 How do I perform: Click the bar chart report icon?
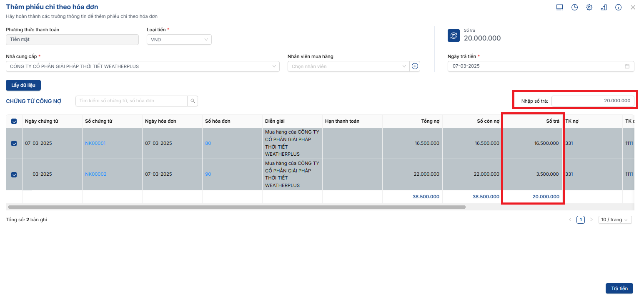(x=604, y=8)
